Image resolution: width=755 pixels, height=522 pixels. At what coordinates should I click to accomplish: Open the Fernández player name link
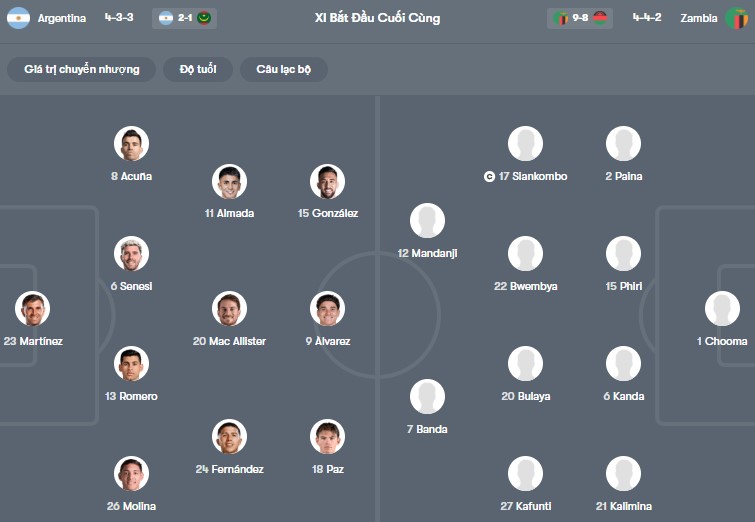tap(229, 469)
